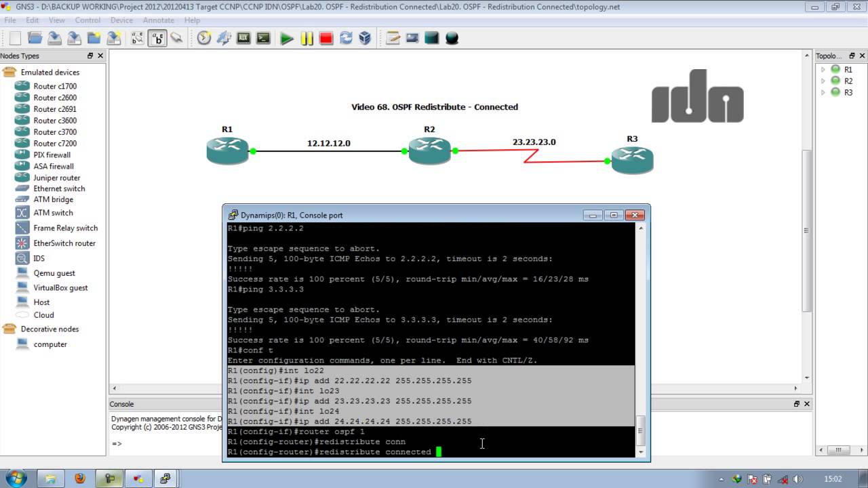This screenshot has height=488, width=868.
Task: Stop all devices with red stop button
Action: tap(326, 38)
